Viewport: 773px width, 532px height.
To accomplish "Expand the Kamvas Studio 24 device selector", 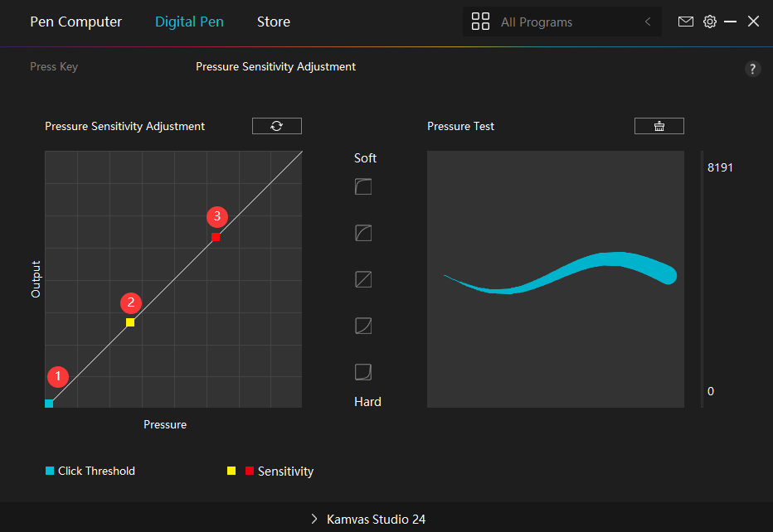I will coord(368,520).
